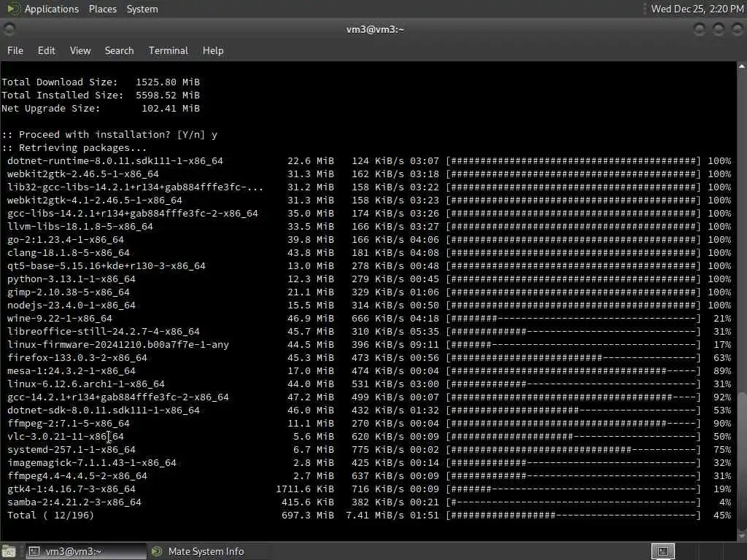The image size is (747, 560).
Task: Click the mesa-1:24.3.2-1-x86_64 package name
Action: pos(71,371)
